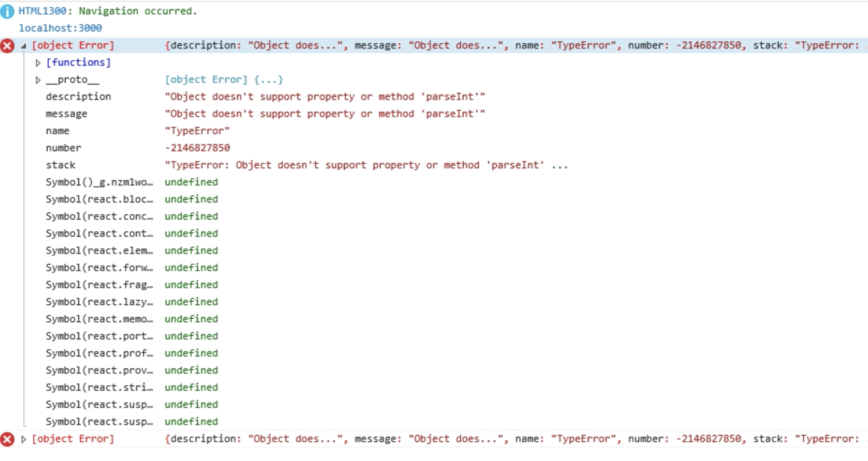
Task: Click the blue info icon beside HTML1300 message
Action: (x=7, y=11)
